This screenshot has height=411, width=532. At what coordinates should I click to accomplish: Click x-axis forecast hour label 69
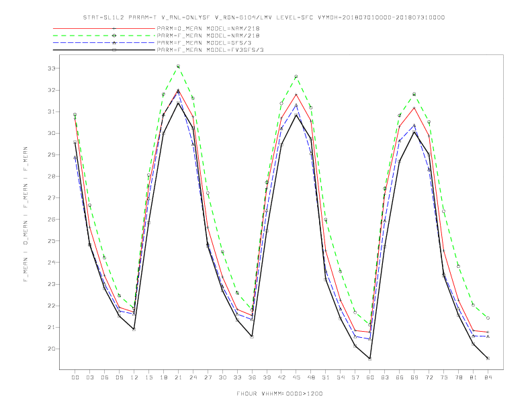pos(414,377)
